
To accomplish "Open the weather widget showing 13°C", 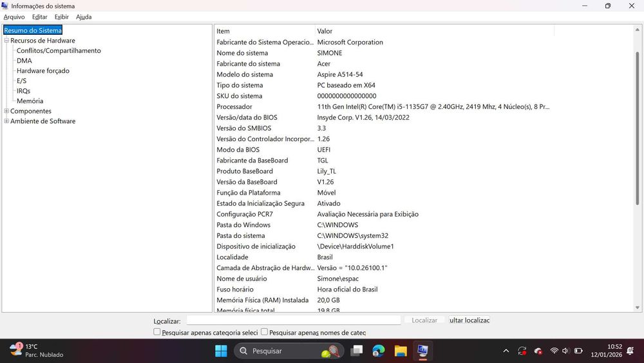I will point(37,350).
